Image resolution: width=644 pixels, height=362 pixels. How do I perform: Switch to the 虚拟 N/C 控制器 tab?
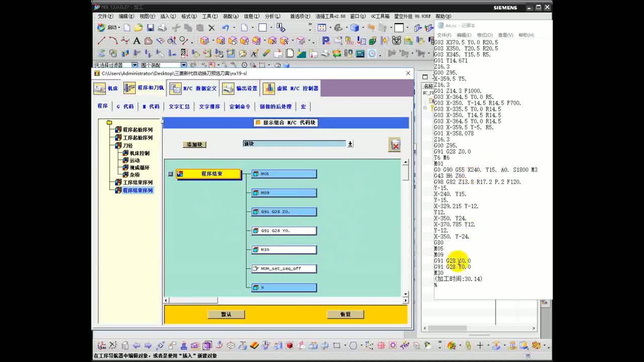(291, 88)
